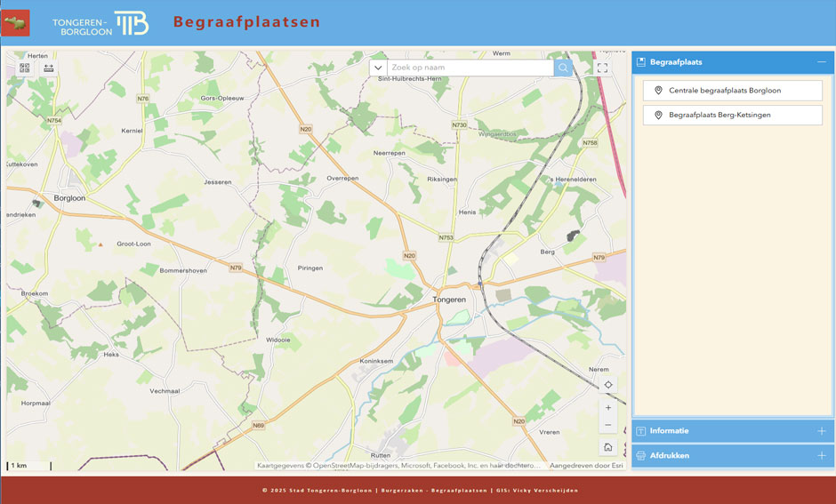
Task: Click the Begraafplaatsen page title
Action: [x=246, y=22]
